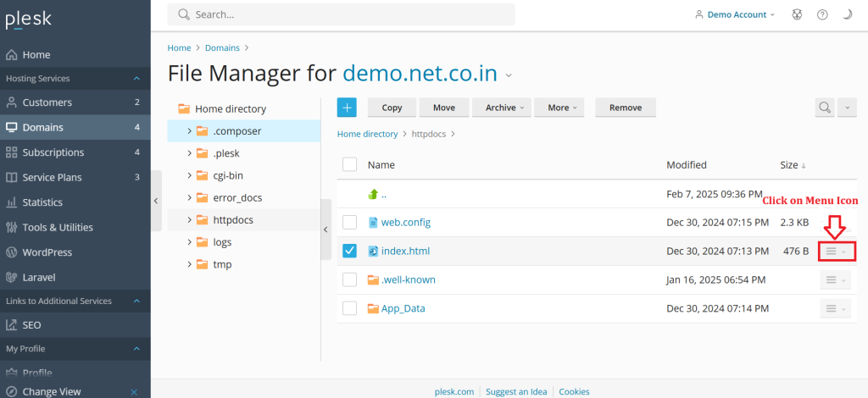Click the index.html file icon
The height and width of the screenshot is (398, 868).
[x=373, y=251]
